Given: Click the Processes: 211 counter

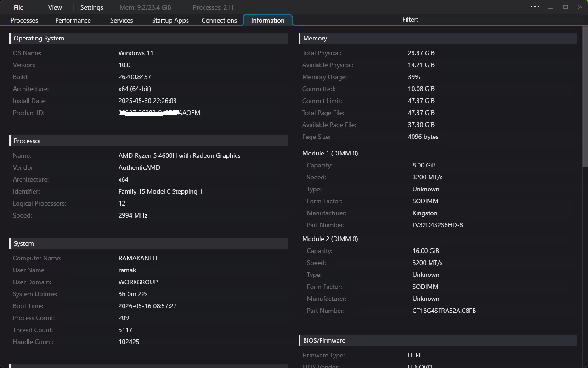Looking at the screenshot, I should (x=213, y=7).
